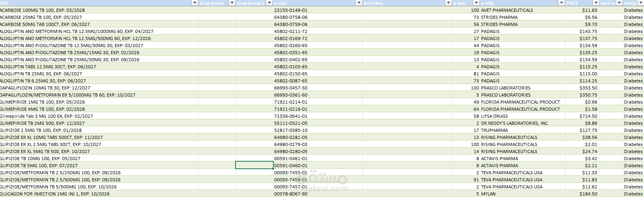Select the DR.REDDY'S LABORATORIES, INC. cell
The width and height of the screenshot is (644, 197).
pos(523,123)
